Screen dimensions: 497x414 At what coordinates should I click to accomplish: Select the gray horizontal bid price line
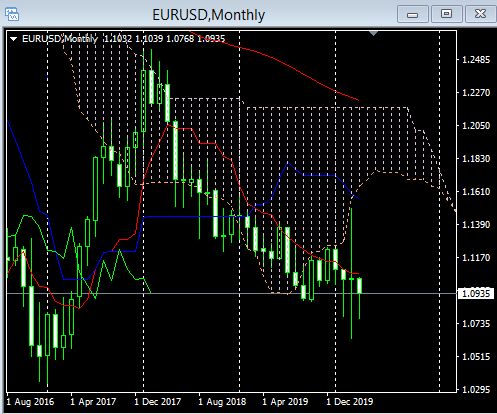click(232, 294)
